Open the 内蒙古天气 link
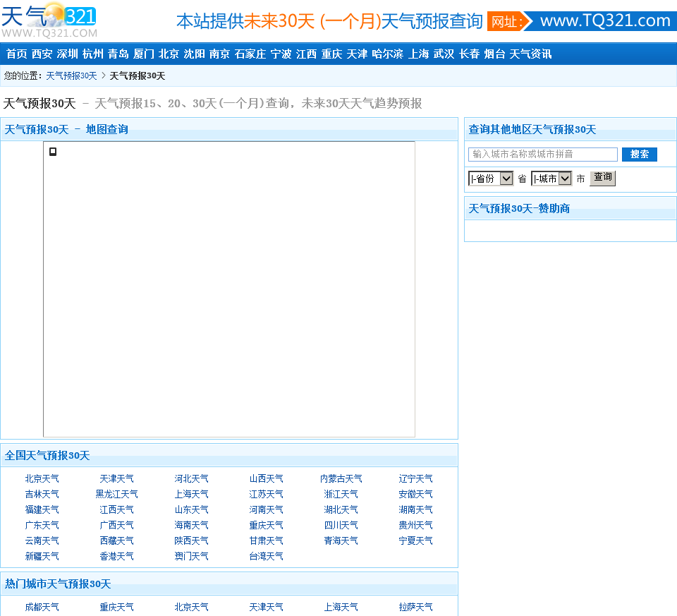This screenshot has width=677, height=616. point(341,479)
